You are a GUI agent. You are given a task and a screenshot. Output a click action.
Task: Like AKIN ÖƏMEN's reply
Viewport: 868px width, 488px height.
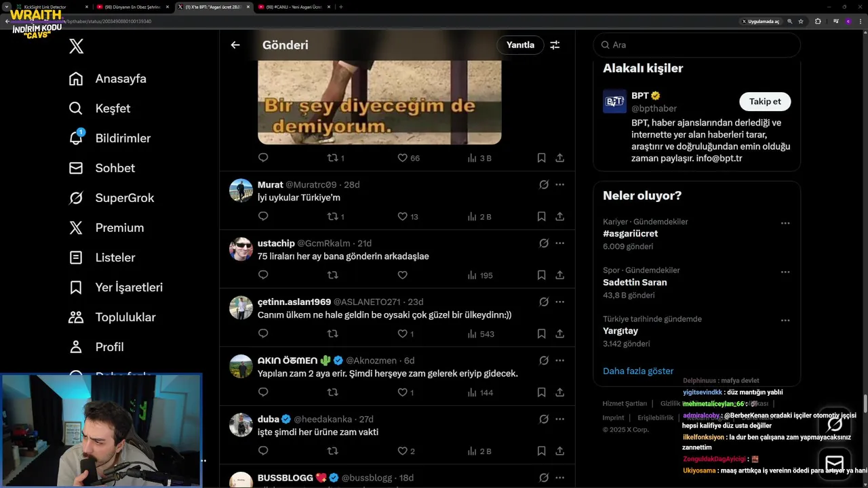tap(406, 392)
